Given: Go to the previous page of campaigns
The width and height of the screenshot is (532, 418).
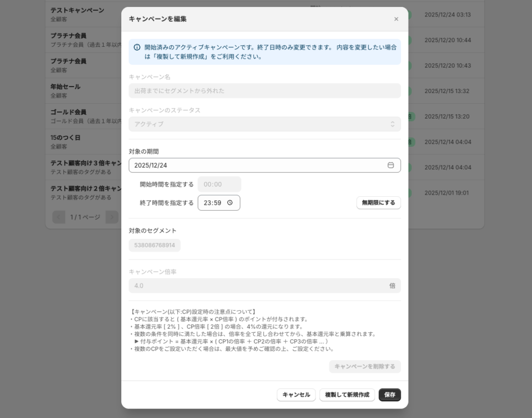Looking at the screenshot, I should click(59, 217).
